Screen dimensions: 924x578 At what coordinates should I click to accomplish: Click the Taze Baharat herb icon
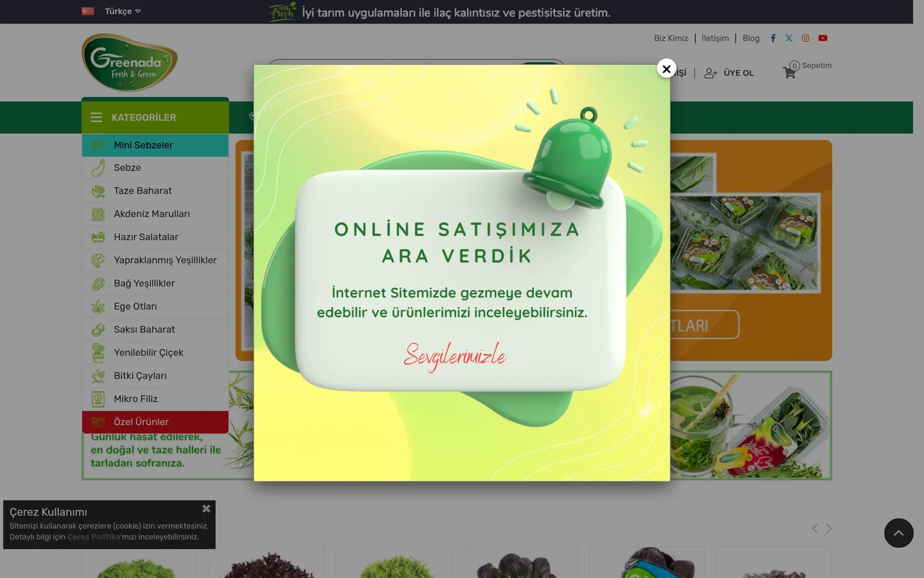98,191
